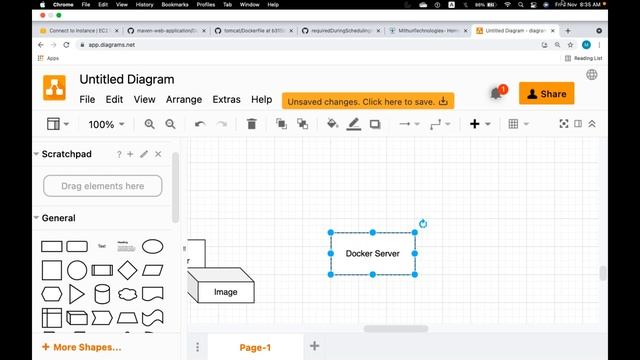Click scratchpad help question mark
Viewport: 640px width, 360px height.
(119, 154)
